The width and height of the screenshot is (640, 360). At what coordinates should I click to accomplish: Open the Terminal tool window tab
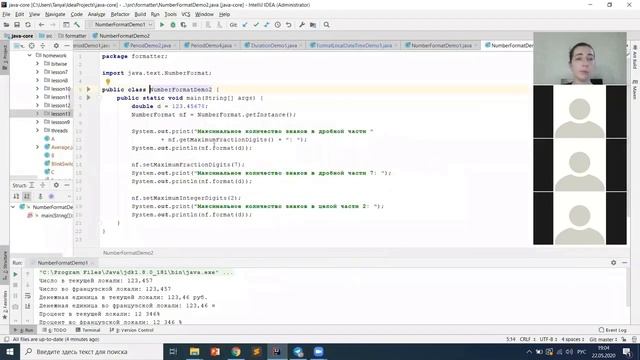point(88,330)
